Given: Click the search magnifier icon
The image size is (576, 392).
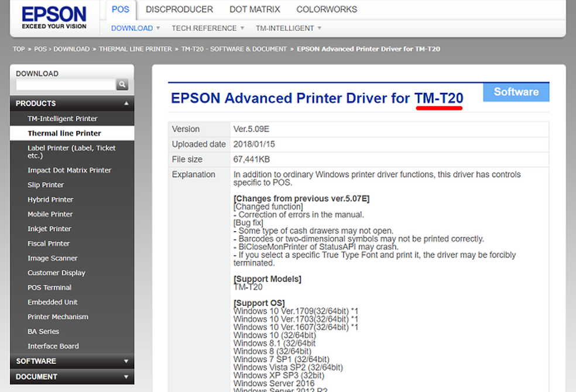Looking at the screenshot, I should click(x=122, y=84).
